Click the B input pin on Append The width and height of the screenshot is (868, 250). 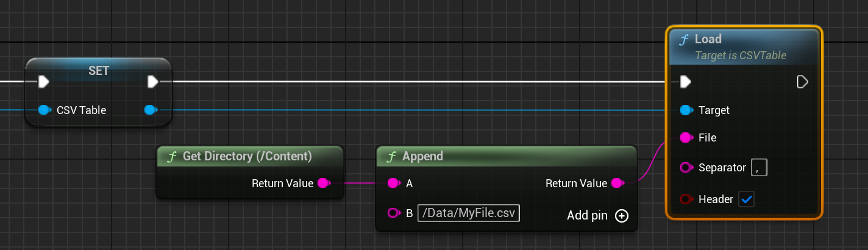click(x=394, y=213)
